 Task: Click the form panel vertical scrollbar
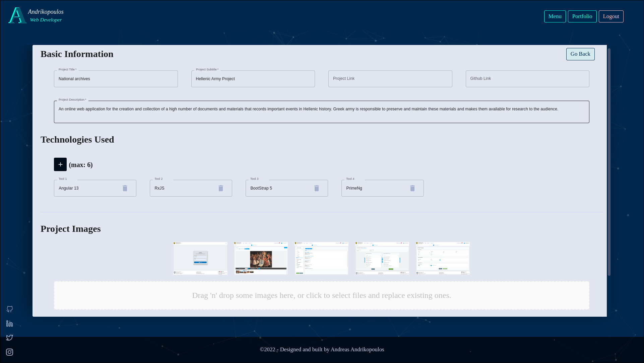pyautogui.click(x=609, y=161)
